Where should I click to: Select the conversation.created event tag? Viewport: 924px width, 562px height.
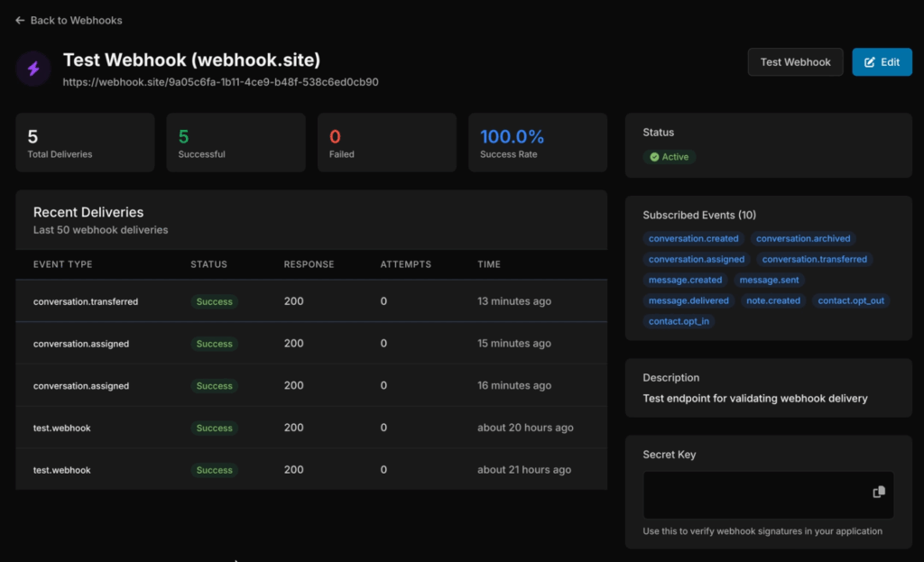693,238
